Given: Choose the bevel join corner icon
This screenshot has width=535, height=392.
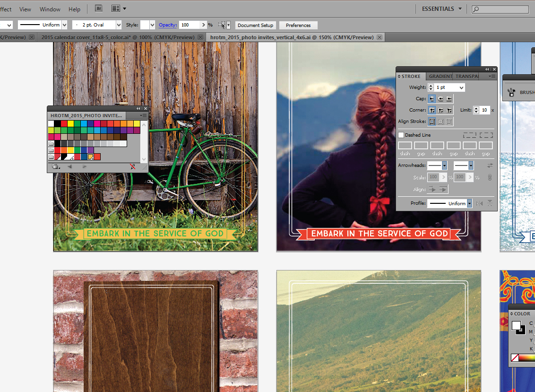Looking at the screenshot, I should pos(449,110).
